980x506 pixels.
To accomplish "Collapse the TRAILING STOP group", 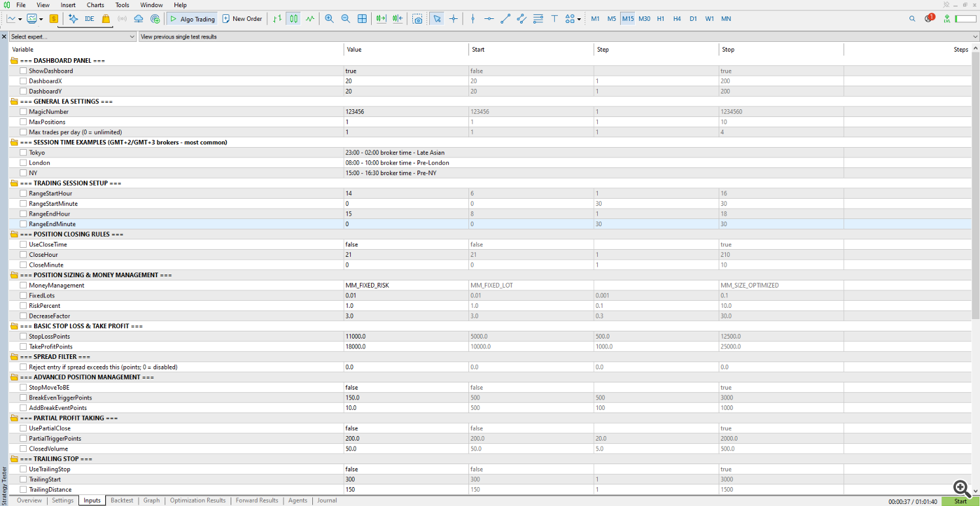I will click(14, 459).
